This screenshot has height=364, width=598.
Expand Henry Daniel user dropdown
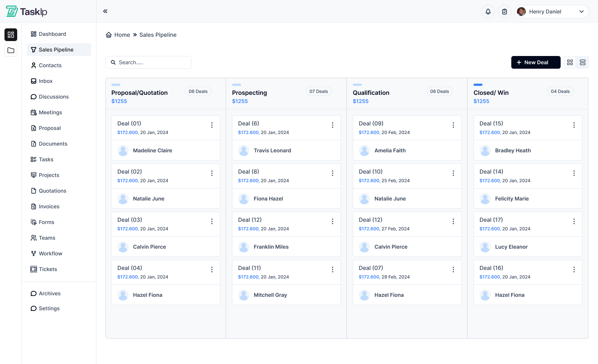[x=582, y=12]
